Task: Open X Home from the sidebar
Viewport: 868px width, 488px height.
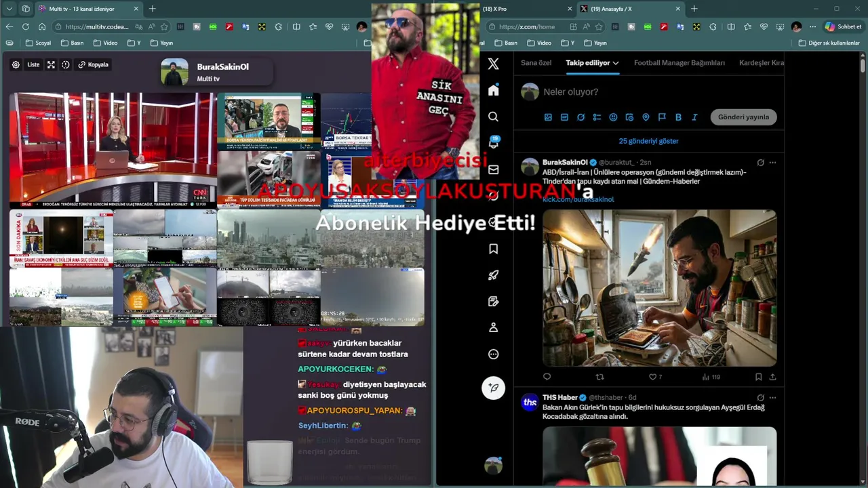Action: (x=493, y=90)
